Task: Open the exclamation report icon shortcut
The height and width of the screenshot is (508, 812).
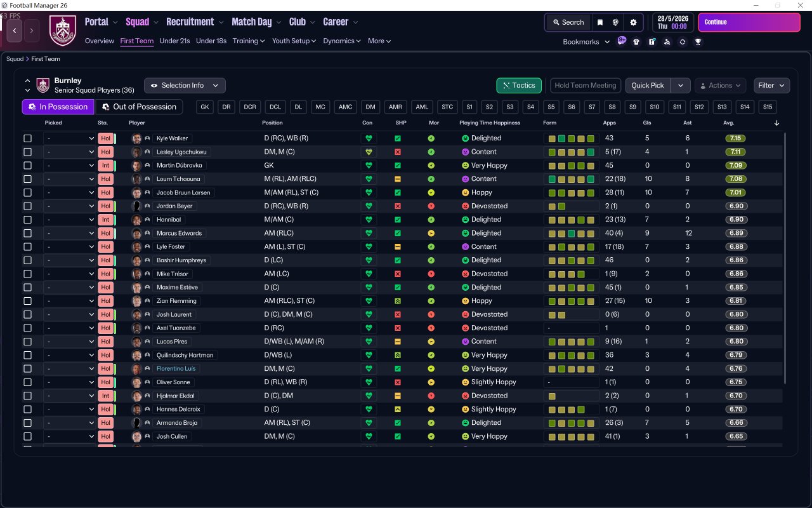Action: [x=652, y=42]
